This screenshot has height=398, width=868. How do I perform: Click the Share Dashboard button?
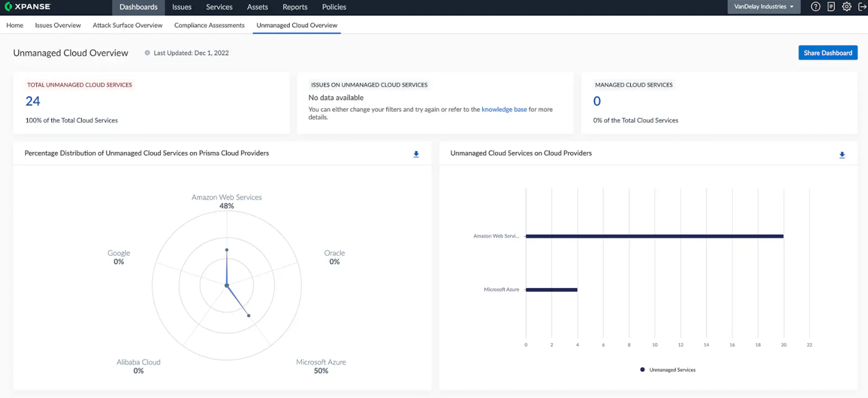tap(828, 52)
